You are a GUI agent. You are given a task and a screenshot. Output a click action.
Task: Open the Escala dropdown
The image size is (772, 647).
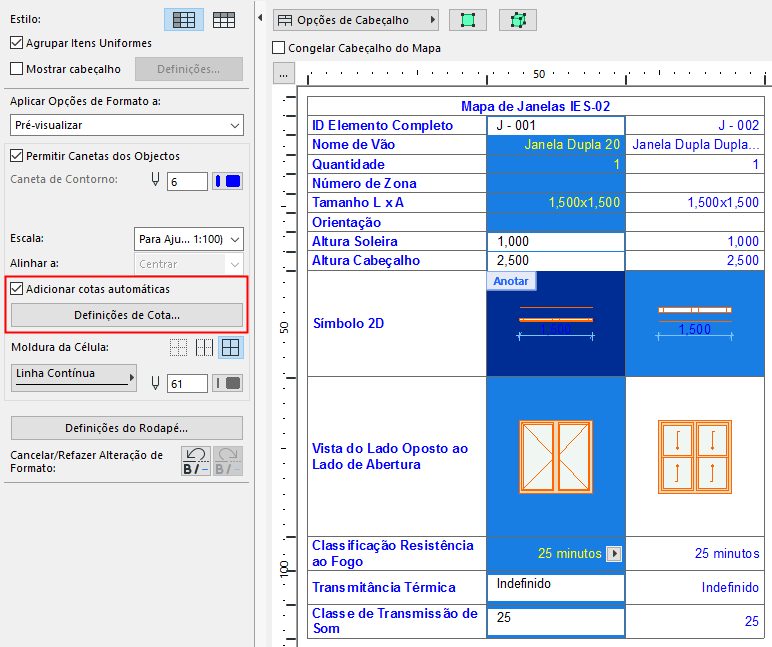(188, 239)
